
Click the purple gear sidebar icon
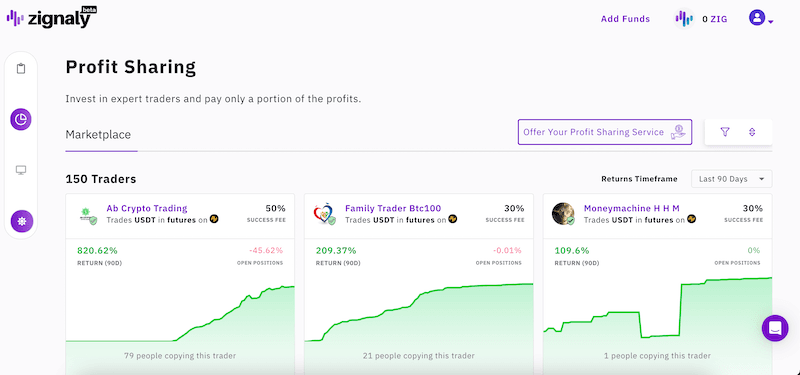tap(21, 221)
